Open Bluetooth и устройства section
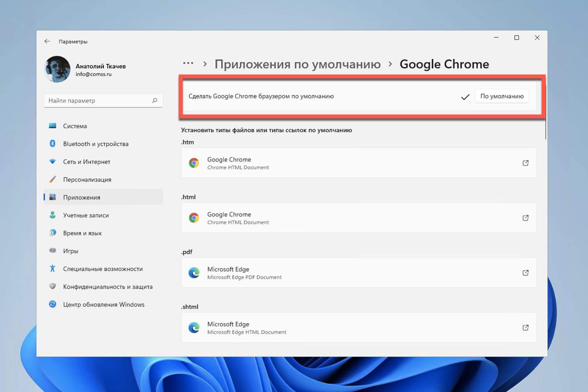 [x=103, y=144]
